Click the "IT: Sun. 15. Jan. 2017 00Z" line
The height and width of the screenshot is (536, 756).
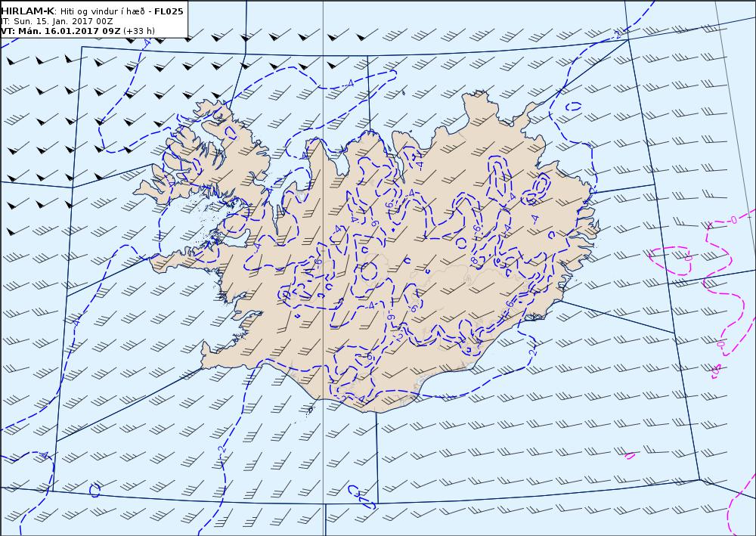[57, 21]
